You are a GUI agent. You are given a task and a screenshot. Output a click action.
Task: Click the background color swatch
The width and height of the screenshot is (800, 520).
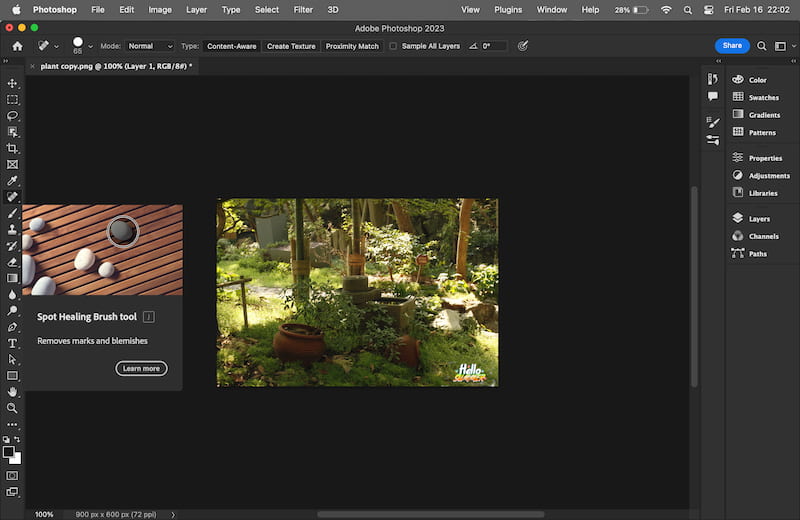[x=17, y=460]
